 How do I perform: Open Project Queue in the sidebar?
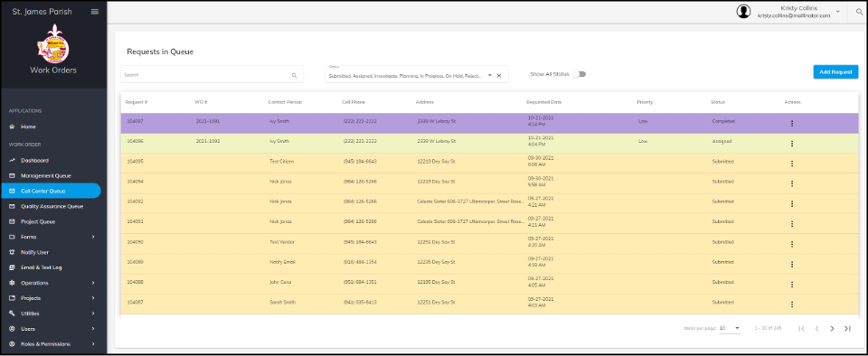click(38, 221)
